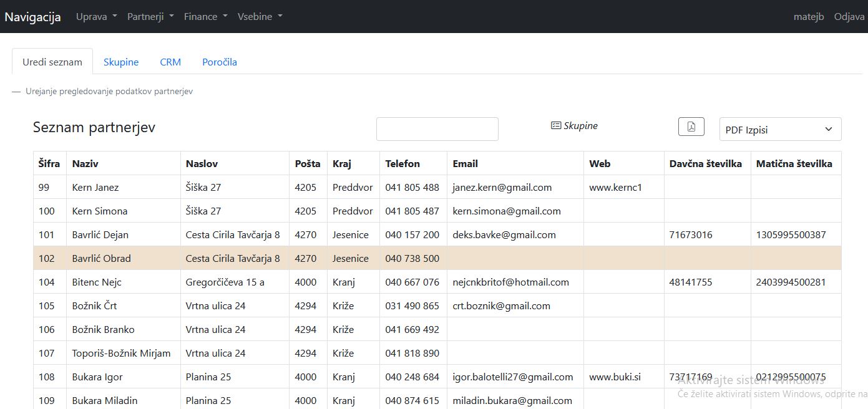Click the Naziv column header
Screen dimensions: 868x409
[85, 164]
